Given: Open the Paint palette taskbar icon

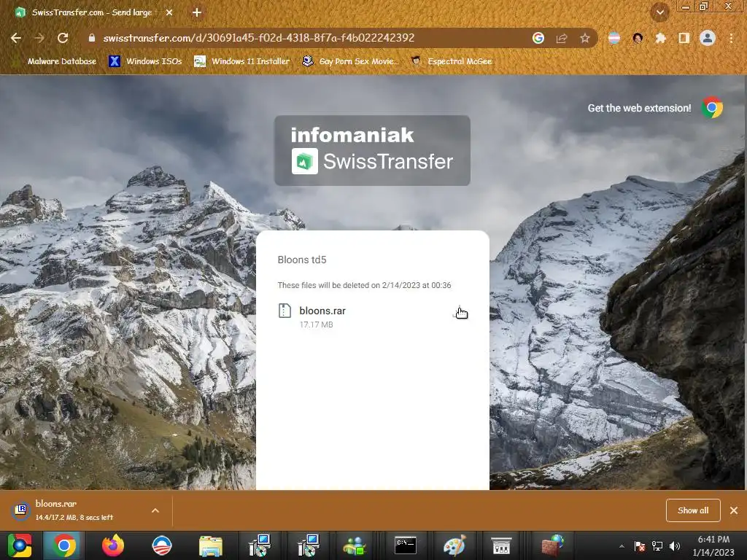Looking at the screenshot, I should tap(454, 545).
